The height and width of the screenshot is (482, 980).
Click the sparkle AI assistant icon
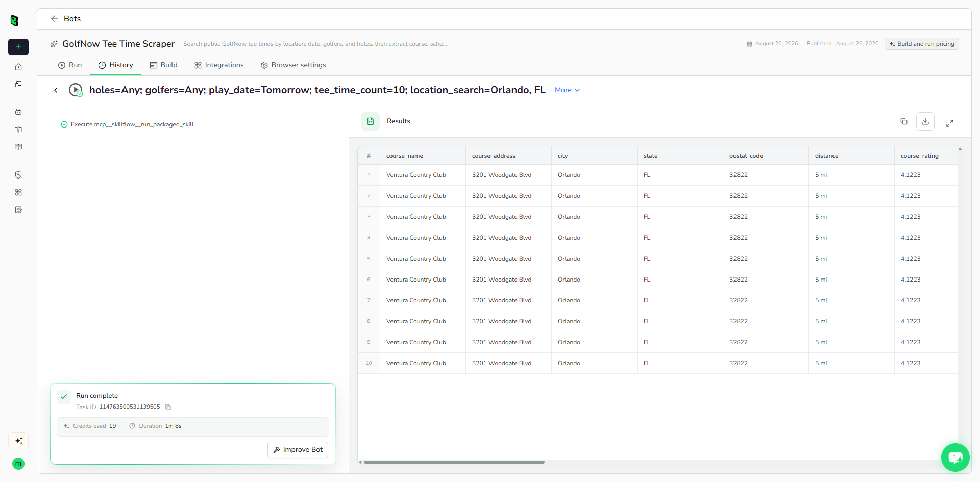(18, 441)
